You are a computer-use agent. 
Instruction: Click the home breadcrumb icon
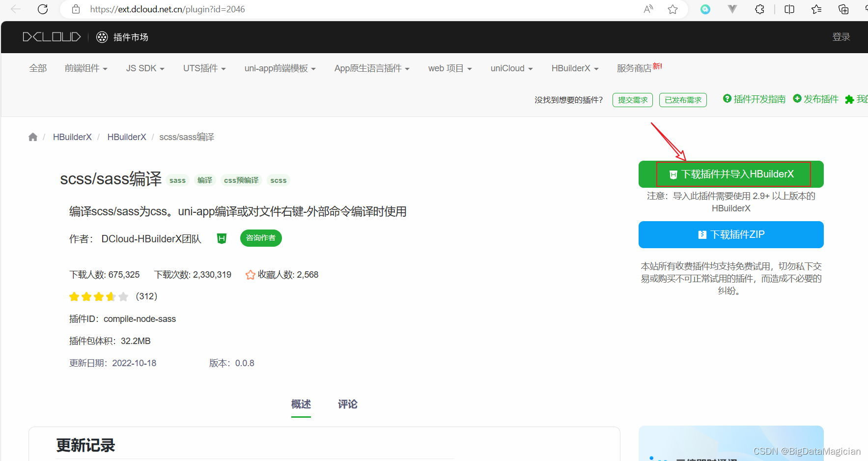click(x=33, y=137)
